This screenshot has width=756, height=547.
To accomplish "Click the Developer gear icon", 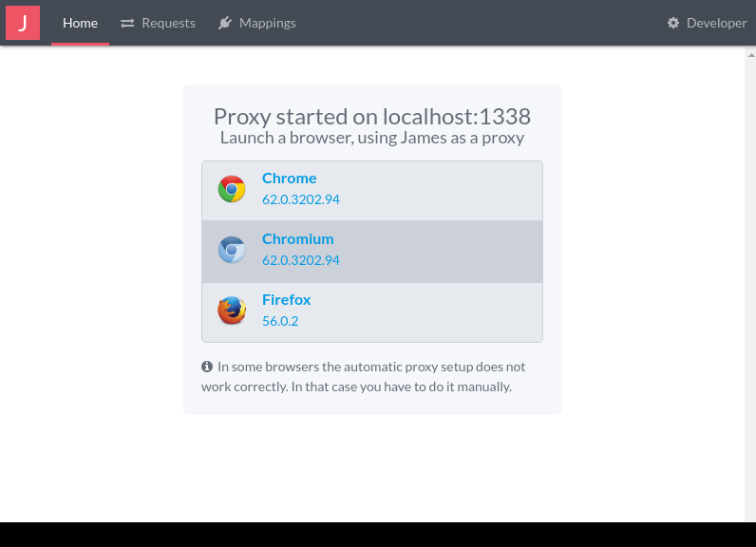I will pos(673,23).
